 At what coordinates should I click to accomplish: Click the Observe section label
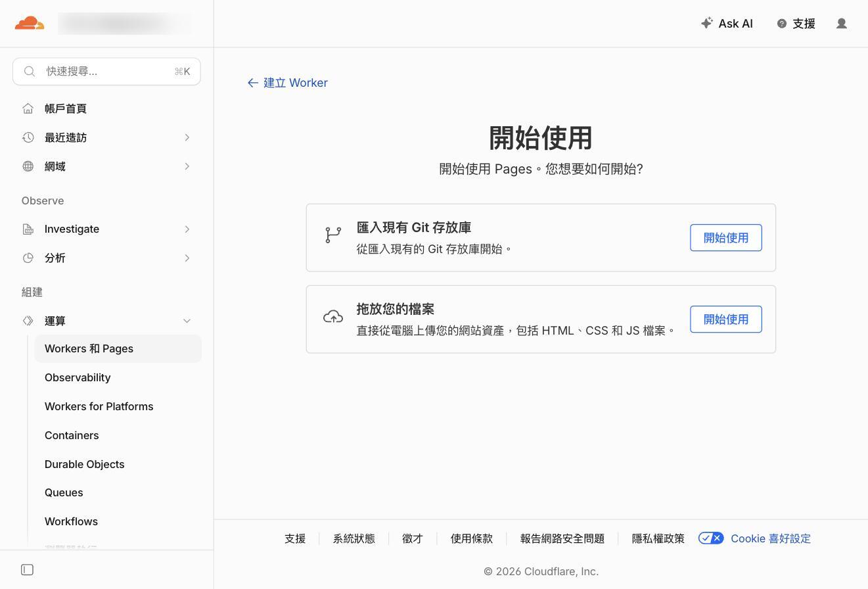coord(43,200)
